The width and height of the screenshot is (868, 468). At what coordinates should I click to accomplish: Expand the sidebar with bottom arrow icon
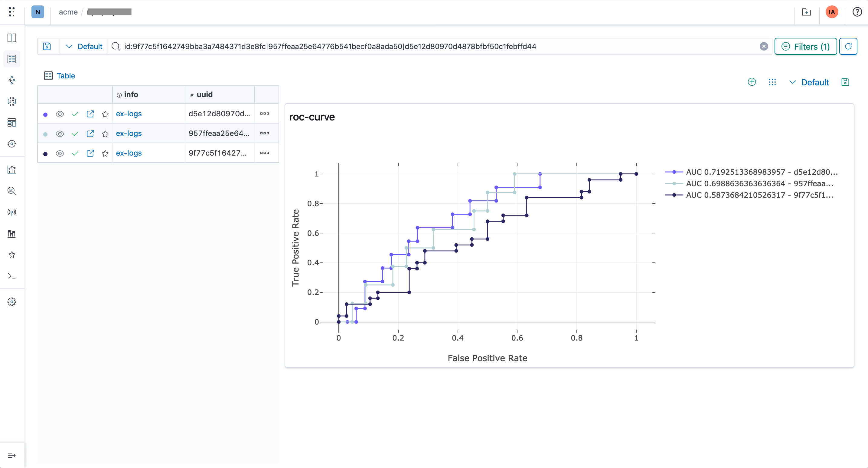pos(12,455)
